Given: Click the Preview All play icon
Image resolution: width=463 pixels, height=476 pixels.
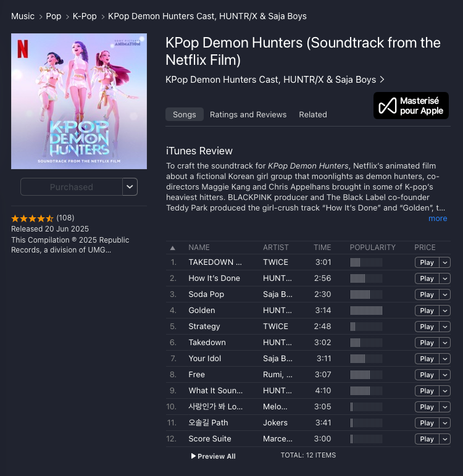Looking at the screenshot, I should [x=193, y=456].
